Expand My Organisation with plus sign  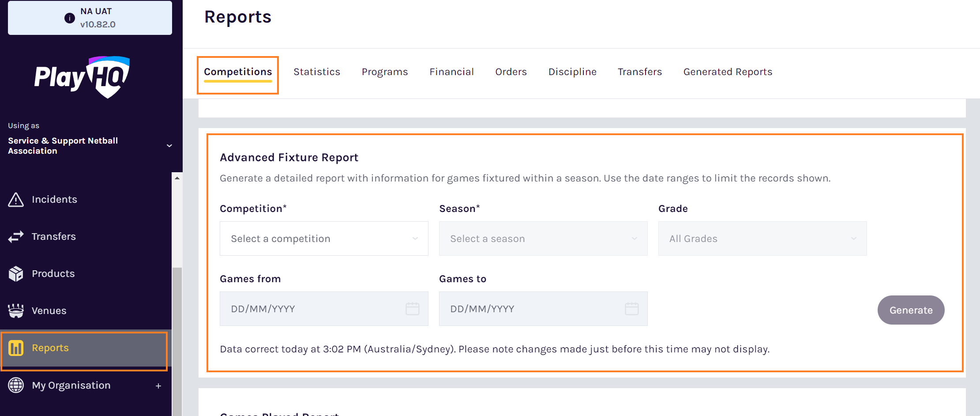(x=158, y=386)
